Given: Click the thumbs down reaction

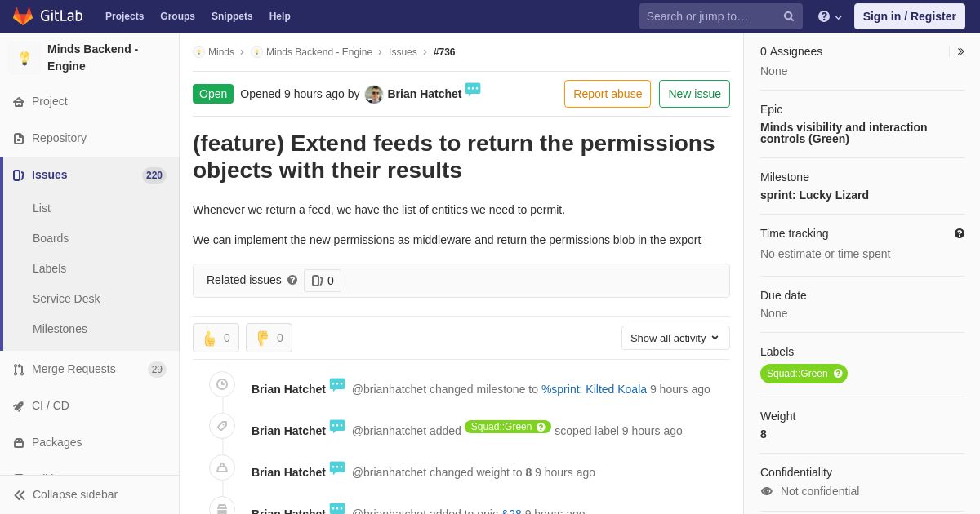Looking at the screenshot, I should tap(269, 338).
